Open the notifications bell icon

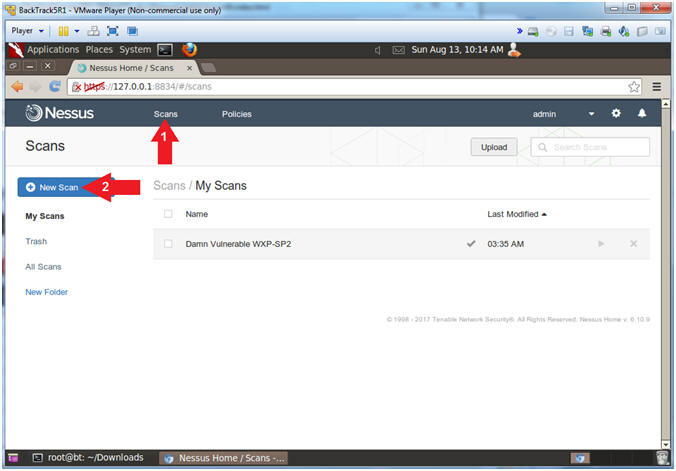pos(642,114)
